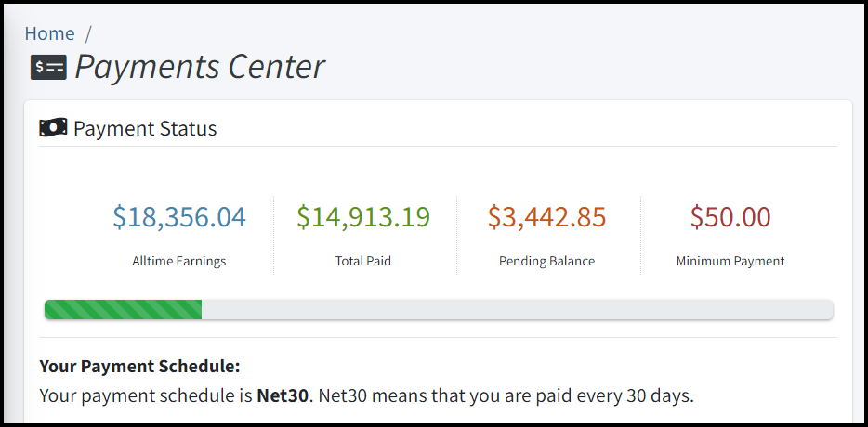Click the bold Net30 text
The height and width of the screenshot is (427, 868).
[x=283, y=396]
